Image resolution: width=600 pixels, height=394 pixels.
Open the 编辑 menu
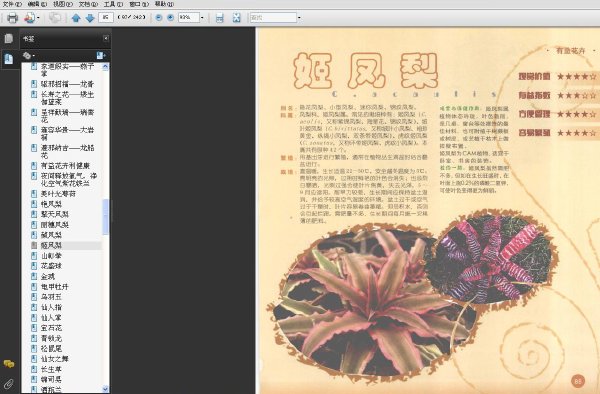pos(37,4)
